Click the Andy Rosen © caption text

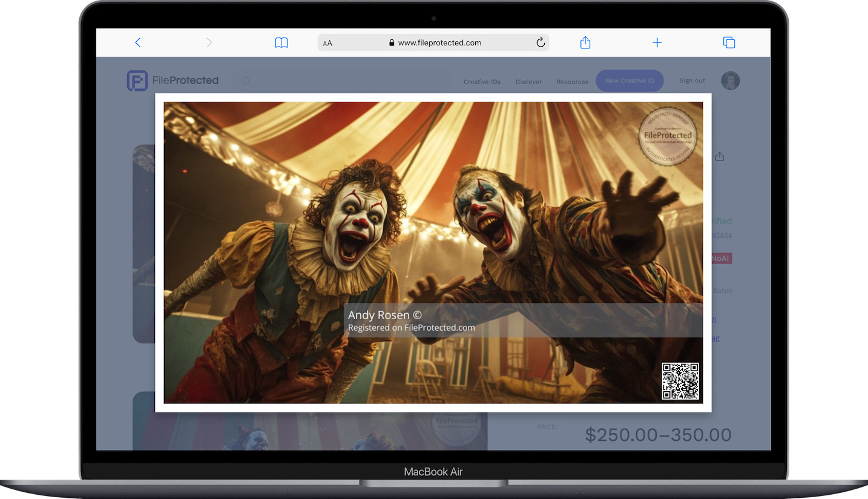pyautogui.click(x=385, y=315)
